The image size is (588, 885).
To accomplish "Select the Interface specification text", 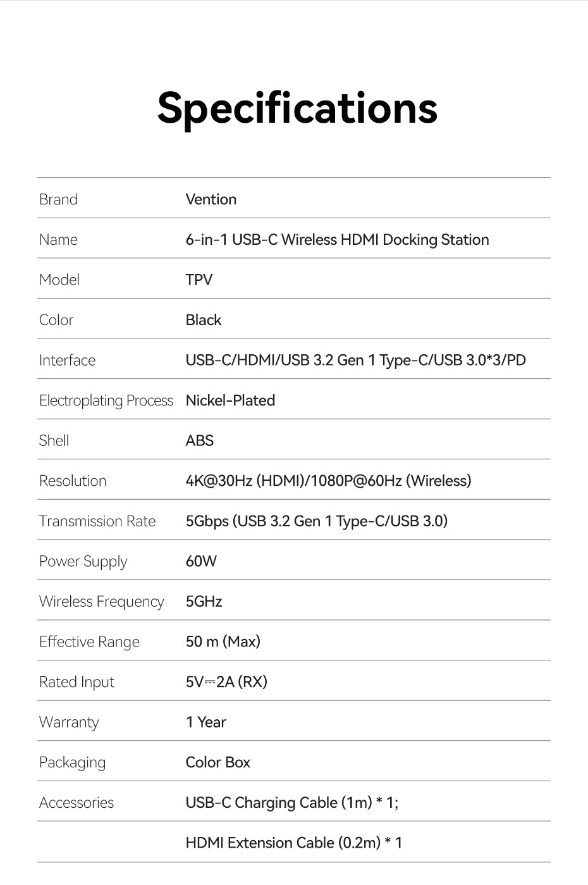I will pyautogui.click(x=355, y=361).
